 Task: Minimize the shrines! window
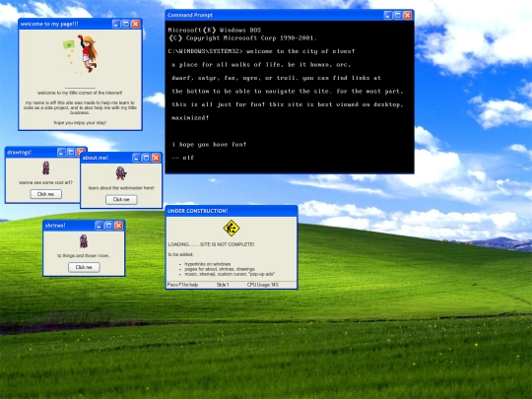tap(99, 226)
